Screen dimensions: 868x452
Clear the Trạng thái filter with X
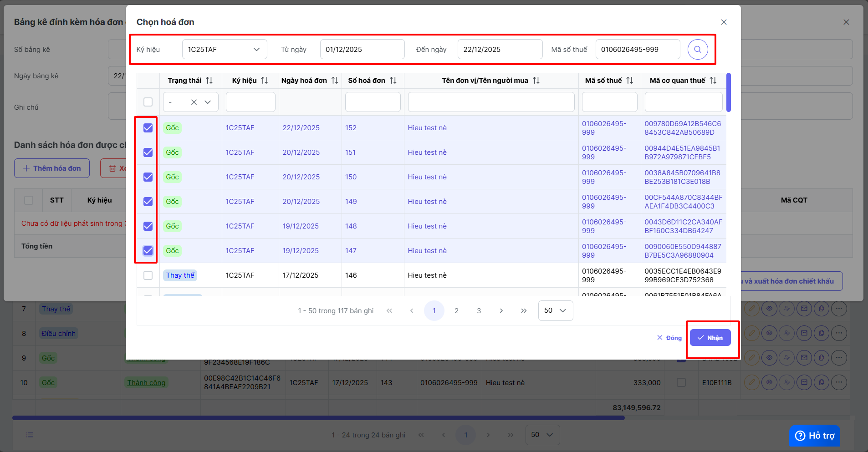pyautogui.click(x=194, y=102)
